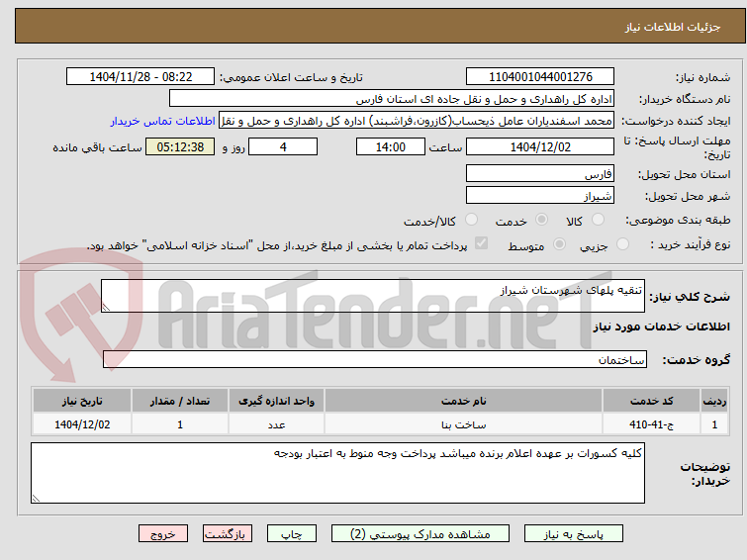Click the کد خدمت column header

(x=651, y=401)
